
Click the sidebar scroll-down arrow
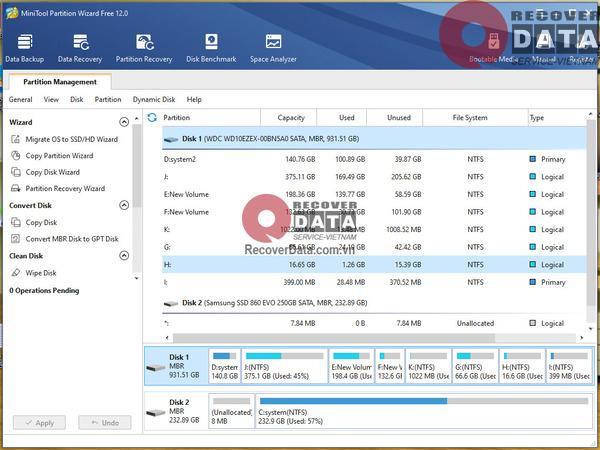[x=137, y=278]
